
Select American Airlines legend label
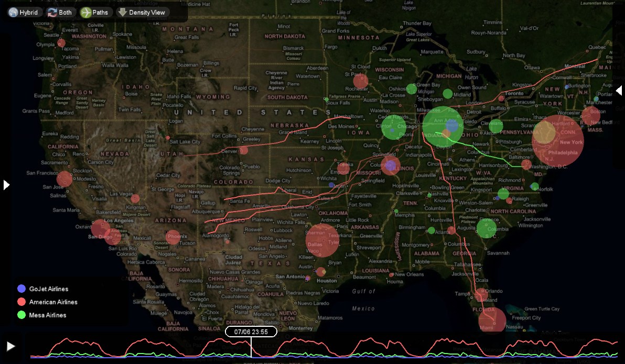click(53, 302)
